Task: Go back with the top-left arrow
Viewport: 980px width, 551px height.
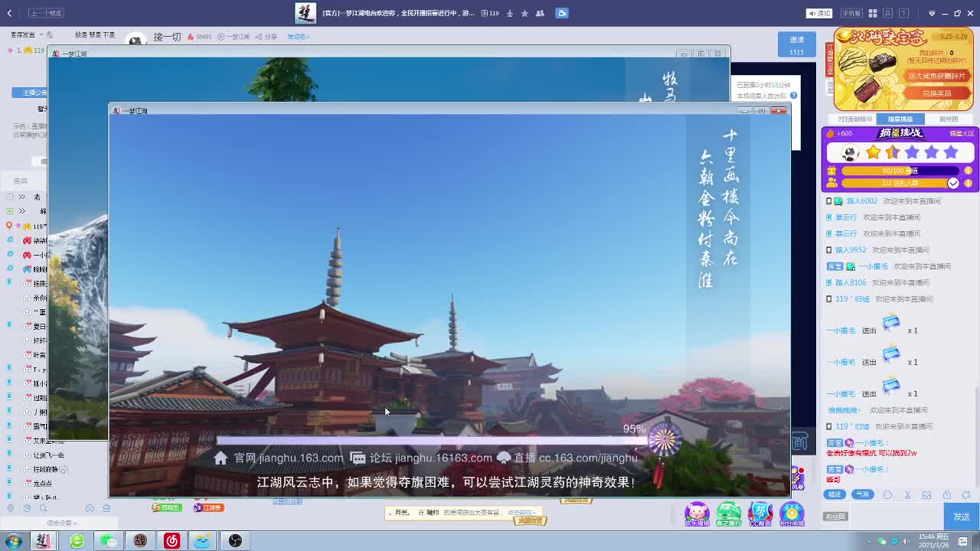Action: pyautogui.click(x=9, y=13)
